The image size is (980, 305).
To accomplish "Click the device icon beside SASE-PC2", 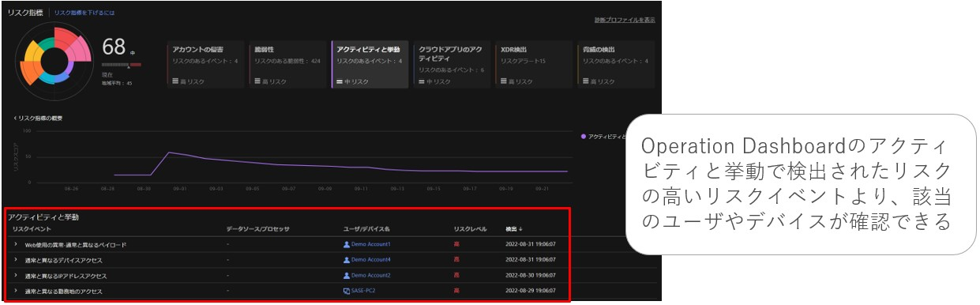I will coord(347,291).
